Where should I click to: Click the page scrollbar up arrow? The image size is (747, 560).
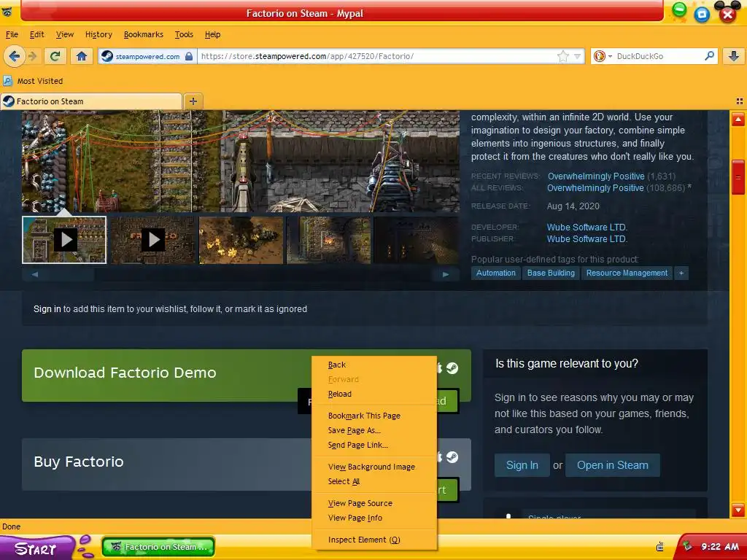[738, 119]
